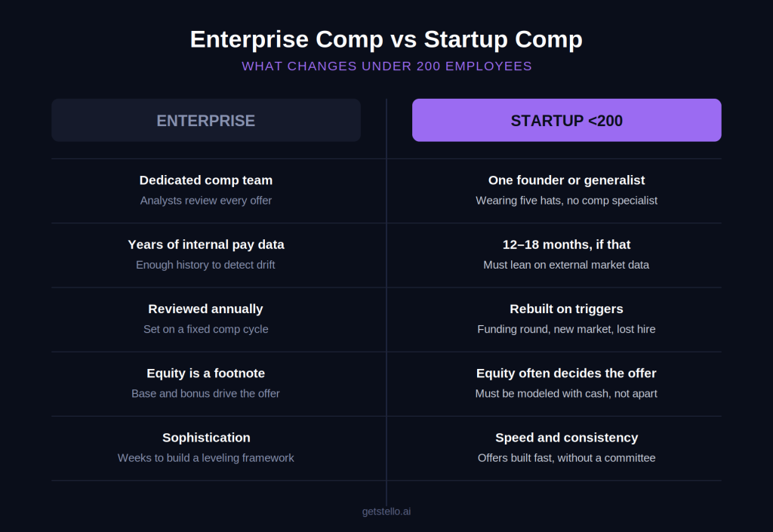The width and height of the screenshot is (773, 532).
Task: Click the Rebuilt on triggers heading
Action: [x=566, y=309]
